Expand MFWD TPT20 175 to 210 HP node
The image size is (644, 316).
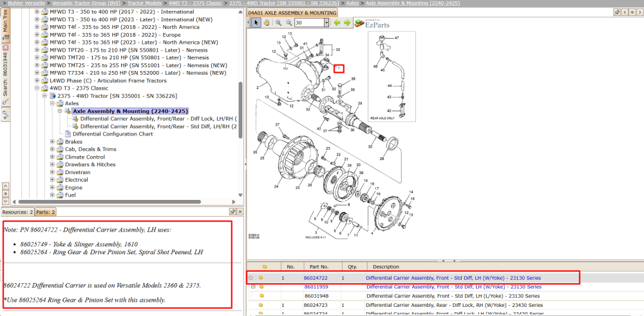click(37, 50)
